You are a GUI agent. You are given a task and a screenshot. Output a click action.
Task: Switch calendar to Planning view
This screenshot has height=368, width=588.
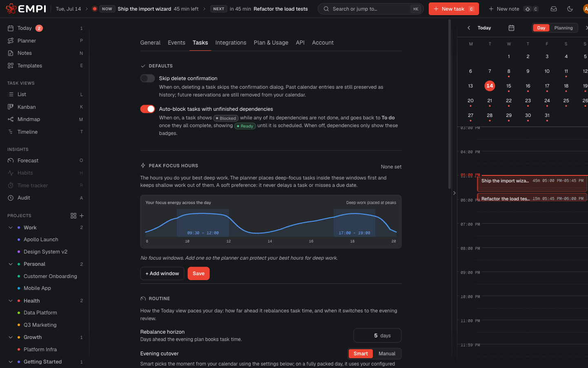563,28
